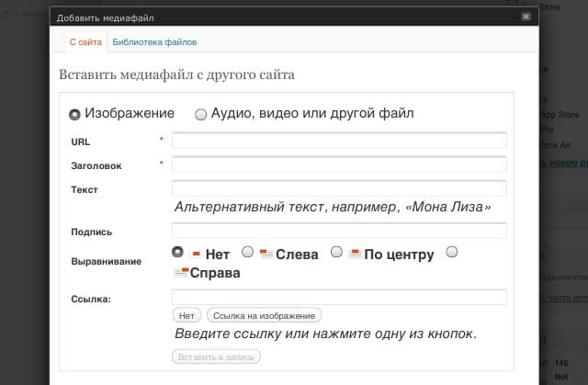Select the Изображение radio button
The height and width of the screenshot is (385, 588).
pyautogui.click(x=74, y=115)
